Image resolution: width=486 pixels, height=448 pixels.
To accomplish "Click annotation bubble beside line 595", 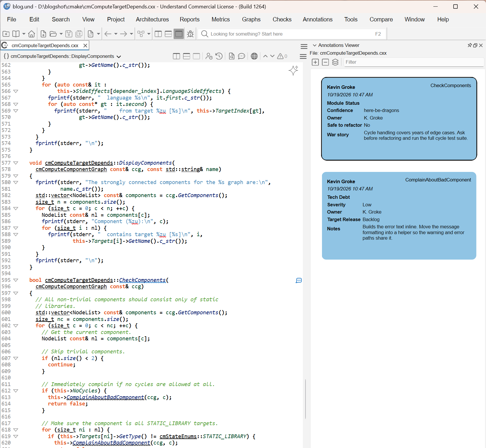I will [299, 280].
